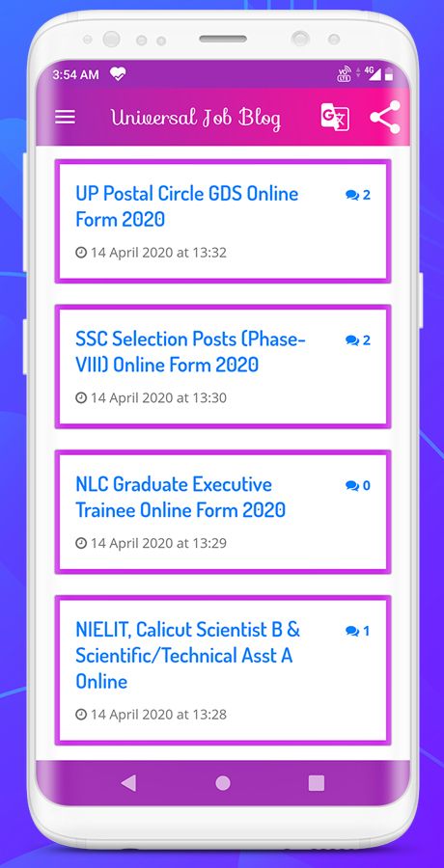This screenshot has width=444, height=868.
Task: Open comments on NIELIT Calicut post
Action: [x=357, y=631]
